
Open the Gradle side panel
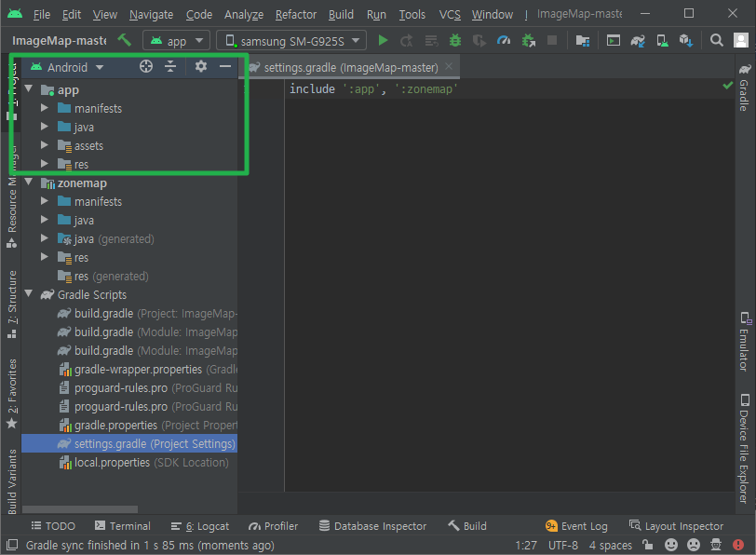(x=744, y=88)
